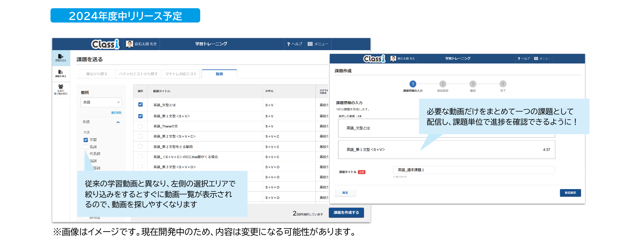Select the 動画 tab

(219, 74)
